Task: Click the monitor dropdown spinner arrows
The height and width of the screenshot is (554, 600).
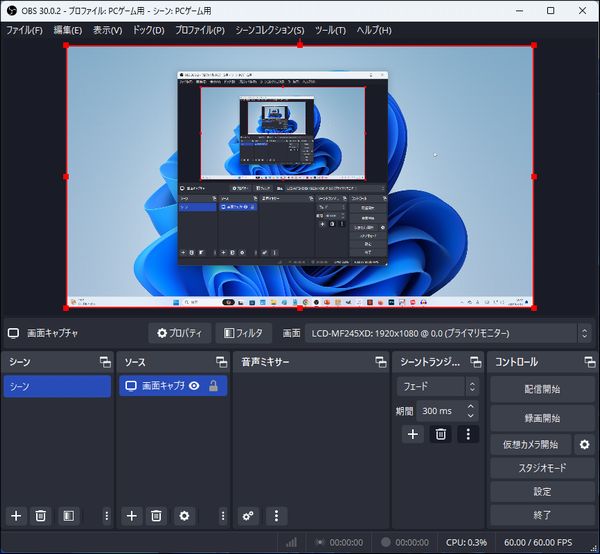Action: click(584, 333)
